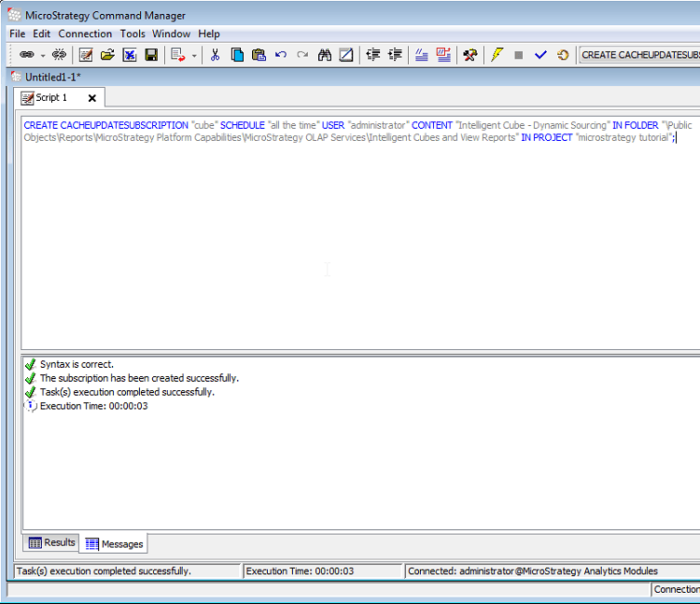Screen dimensions: 700x604
Task: Check syntax with blue checkmark icon
Action: (x=540, y=55)
